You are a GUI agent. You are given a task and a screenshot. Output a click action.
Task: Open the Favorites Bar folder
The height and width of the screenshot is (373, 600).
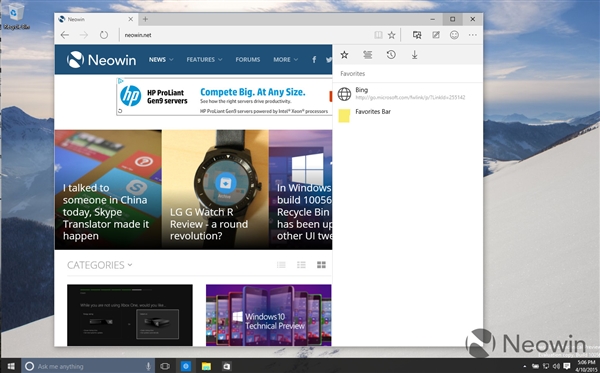(x=408, y=115)
